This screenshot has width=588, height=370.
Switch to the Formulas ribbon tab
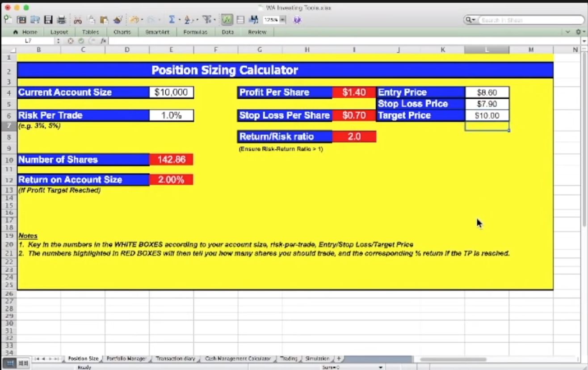(x=195, y=32)
